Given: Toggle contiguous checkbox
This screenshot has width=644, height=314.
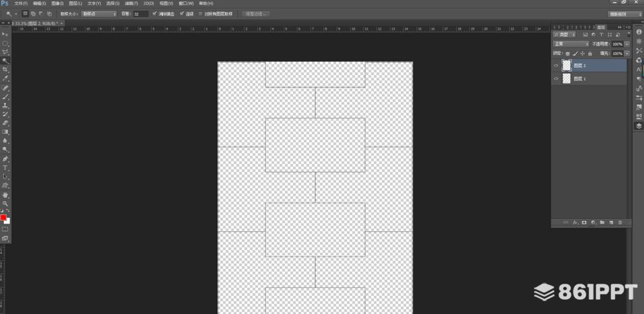Looking at the screenshot, I should coord(182,14).
